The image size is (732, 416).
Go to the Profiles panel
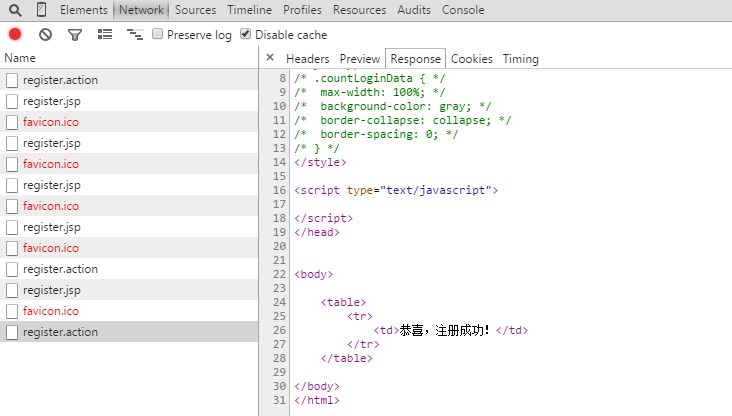[302, 10]
